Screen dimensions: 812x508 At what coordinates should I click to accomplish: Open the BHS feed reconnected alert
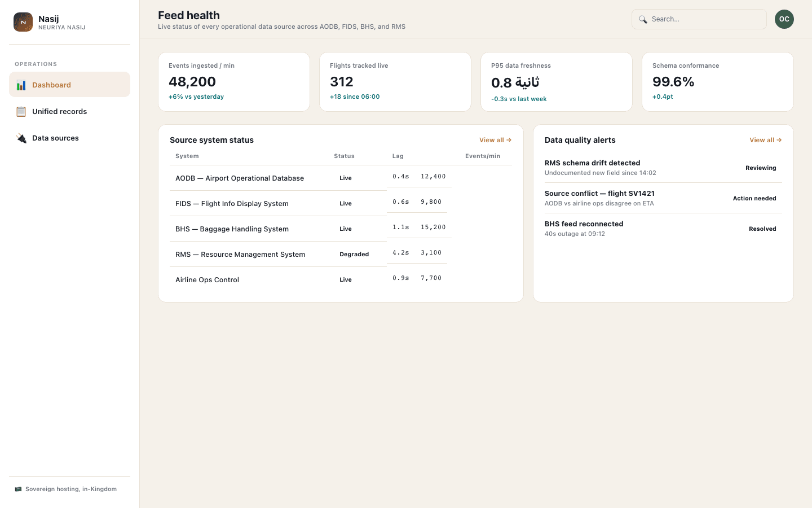point(663,229)
